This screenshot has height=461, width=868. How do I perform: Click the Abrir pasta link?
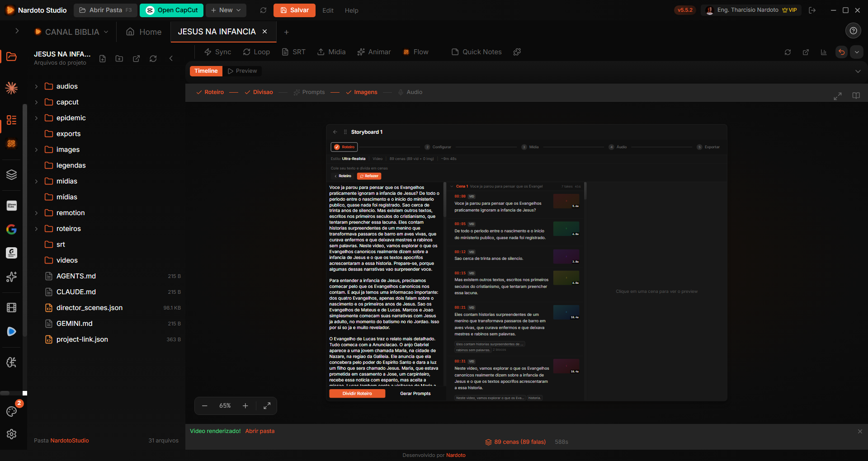coord(260,431)
